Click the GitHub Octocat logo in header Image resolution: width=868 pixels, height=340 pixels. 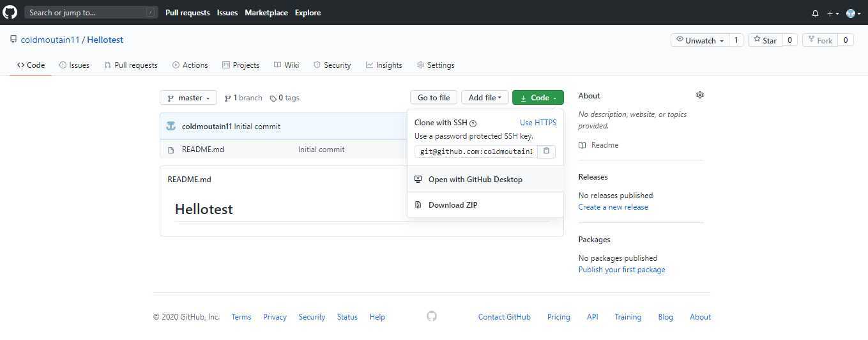(10, 12)
